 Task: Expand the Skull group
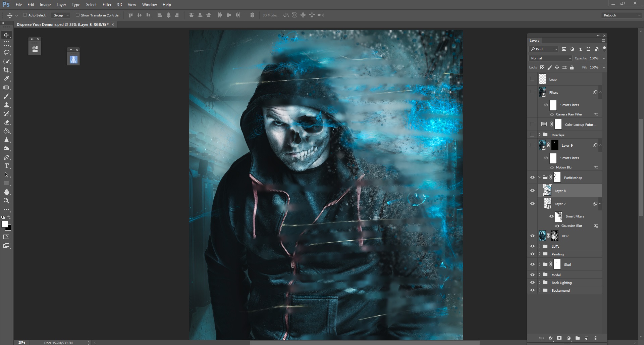540,264
